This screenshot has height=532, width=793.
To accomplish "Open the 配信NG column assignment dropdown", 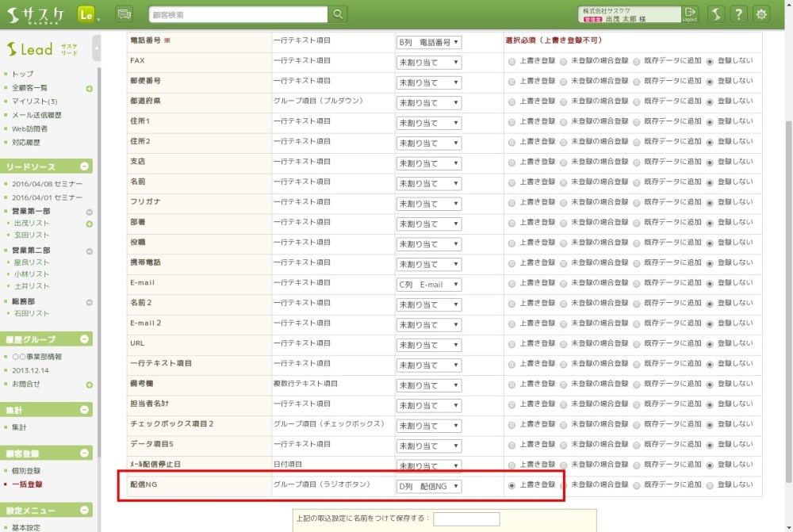I will [x=429, y=486].
